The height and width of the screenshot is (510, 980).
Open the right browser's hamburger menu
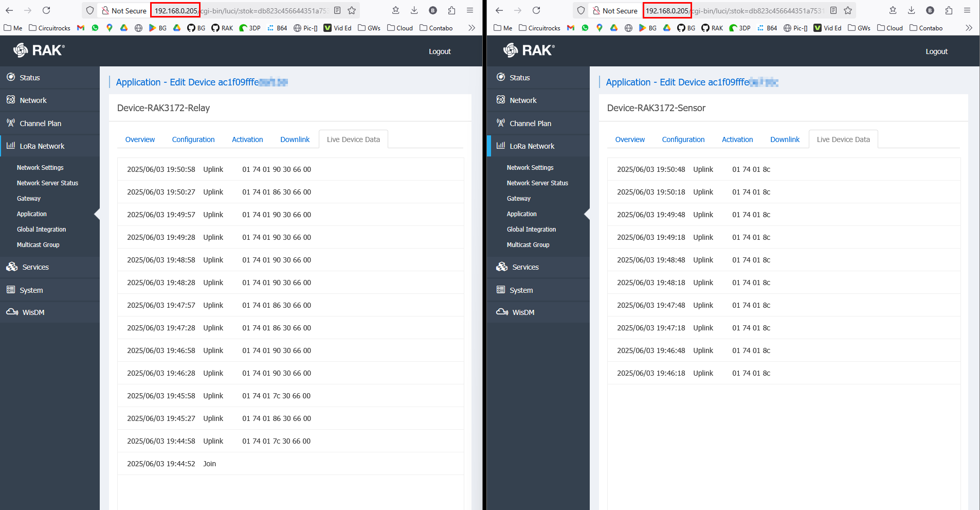click(x=967, y=10)
